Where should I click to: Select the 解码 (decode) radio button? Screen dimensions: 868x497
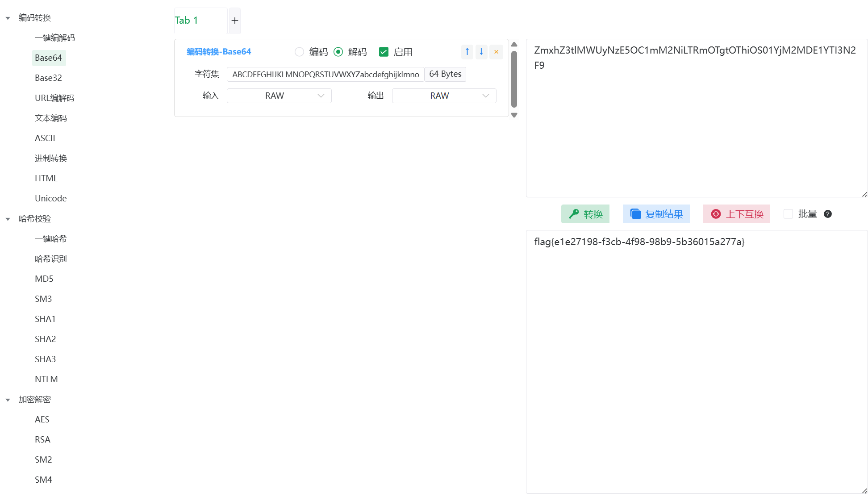pyautogui.click(x=338, y=52)
